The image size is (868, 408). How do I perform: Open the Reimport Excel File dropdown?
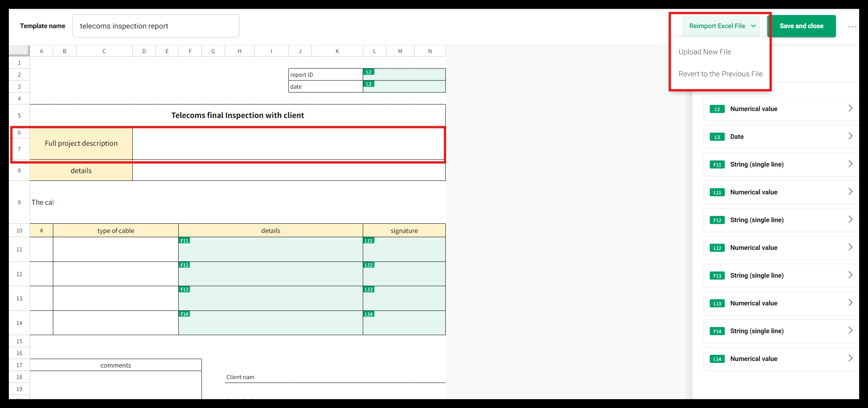pos(721,26)
